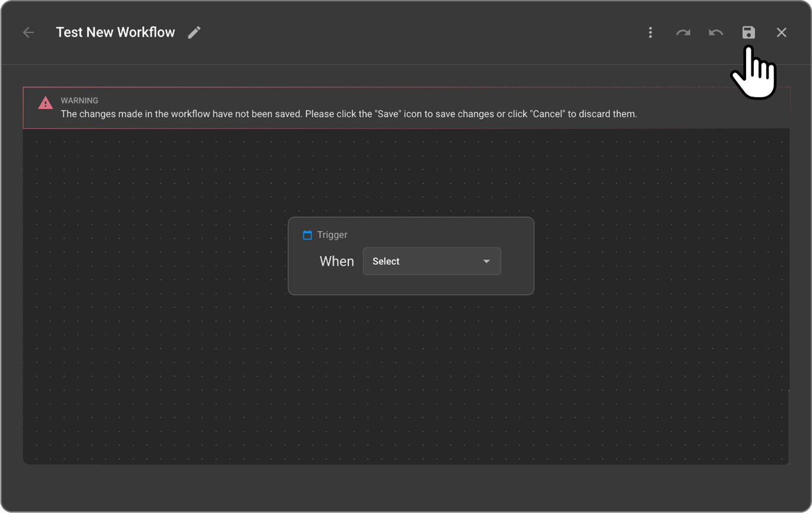Click the back arrow beside workflow title
This screenshot has width=812, height=513.
[28, 32]
